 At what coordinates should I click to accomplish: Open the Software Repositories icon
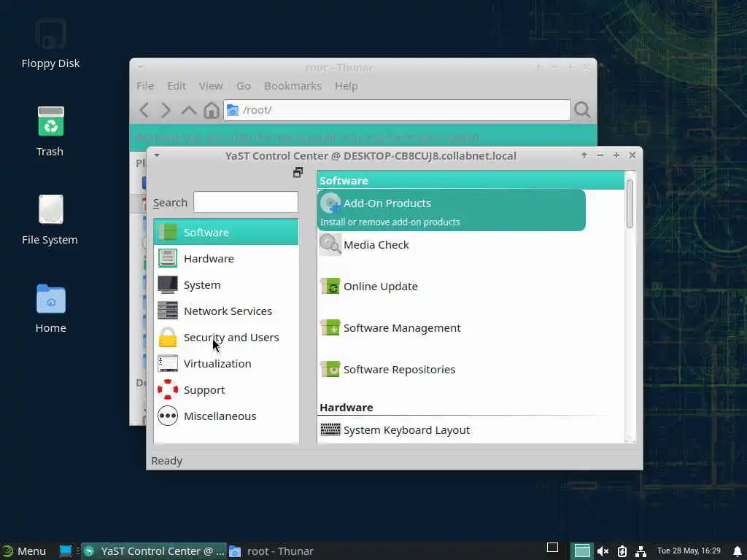330,369
